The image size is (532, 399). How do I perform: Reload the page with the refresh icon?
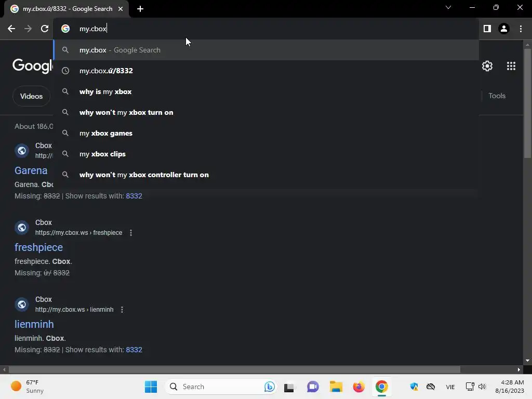pos(45,29)
